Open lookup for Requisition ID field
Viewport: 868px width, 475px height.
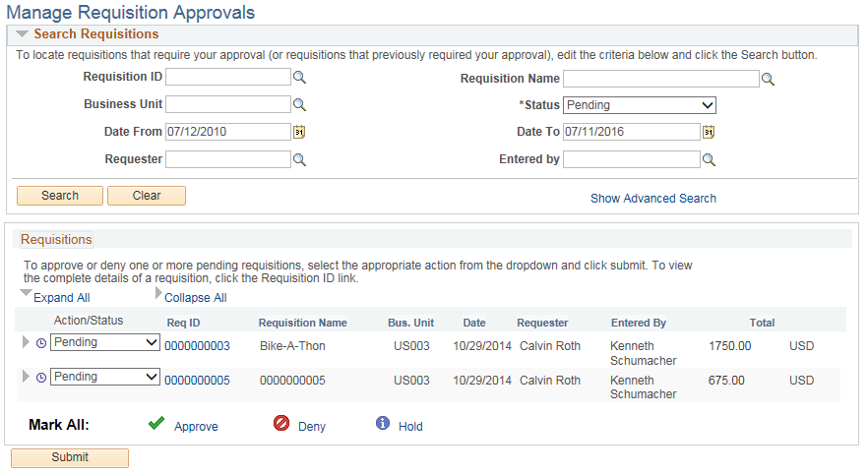[299, 78]
